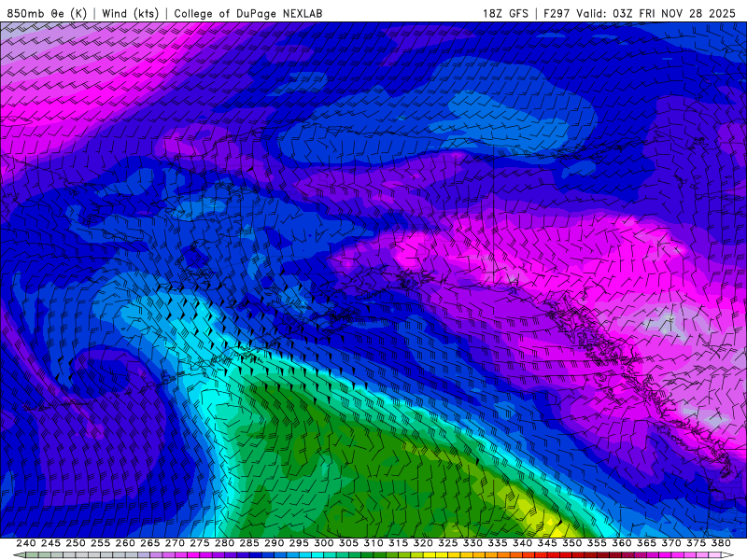The height and width of the screenshot is (560, 747).
Task: Click the 'Valid: 03Z FRI NOV 28 2025' text
Action: click(656, 13)
